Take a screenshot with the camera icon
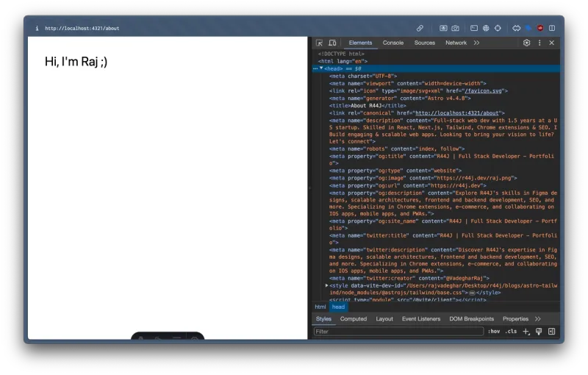Image resolution: width=588 pixels, height=375 pixels. (455, 28)
